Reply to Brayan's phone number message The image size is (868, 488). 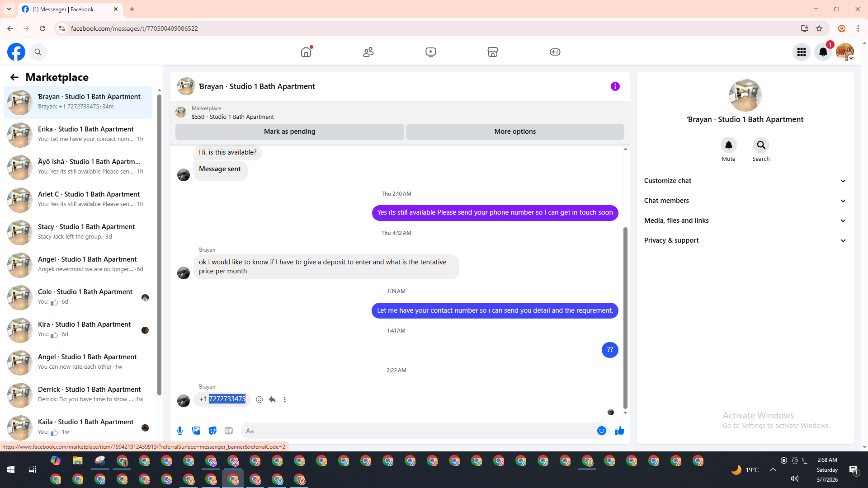pos(272,399)
